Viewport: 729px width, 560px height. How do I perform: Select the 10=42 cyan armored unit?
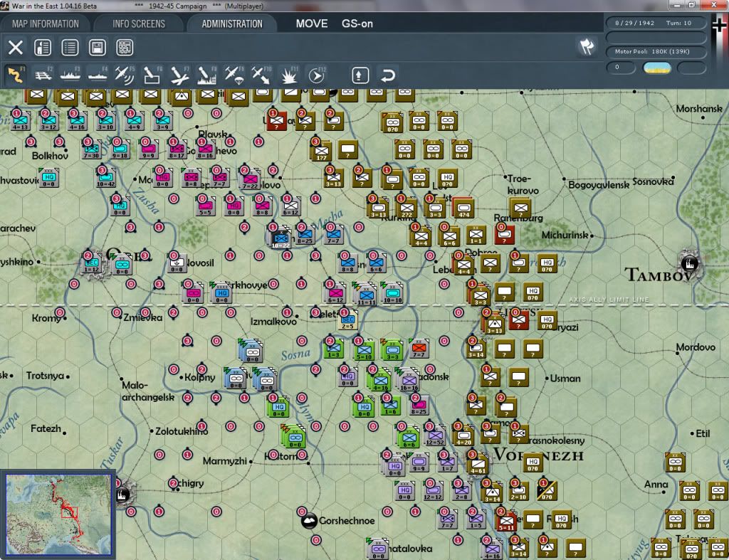105,179
